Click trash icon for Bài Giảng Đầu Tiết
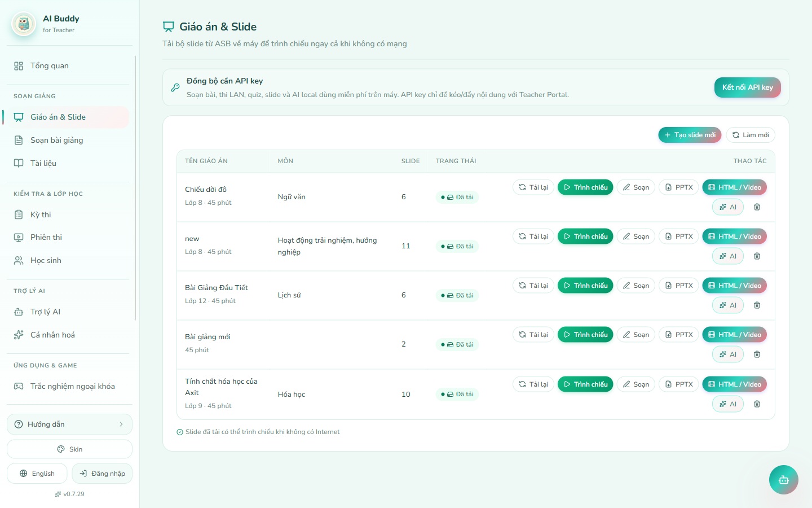This screenshot has height=508, width=812. [x=757, y=305]
